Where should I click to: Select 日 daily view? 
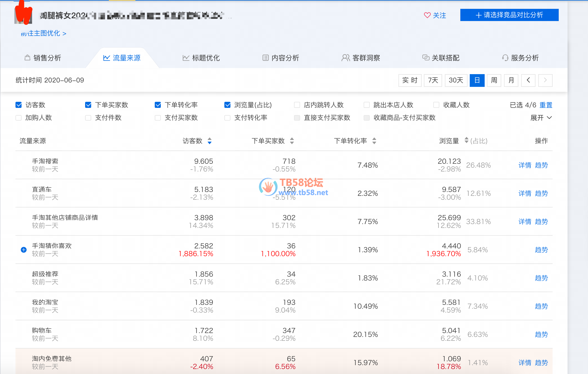tap(477, 80)
